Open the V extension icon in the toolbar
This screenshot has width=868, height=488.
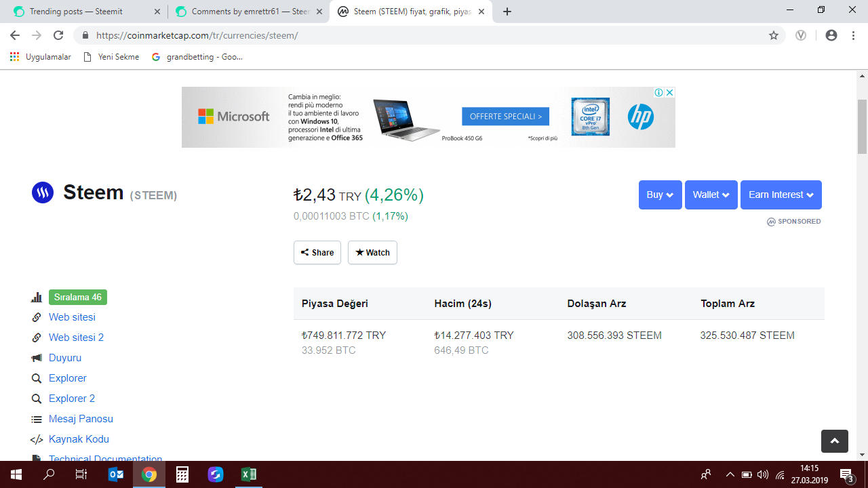[801, 35]
